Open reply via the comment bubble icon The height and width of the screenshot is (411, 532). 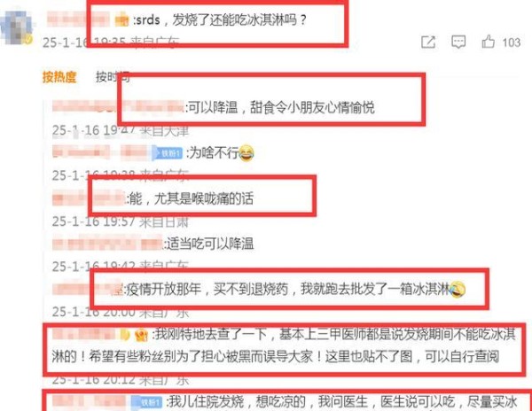coord(458,42)
